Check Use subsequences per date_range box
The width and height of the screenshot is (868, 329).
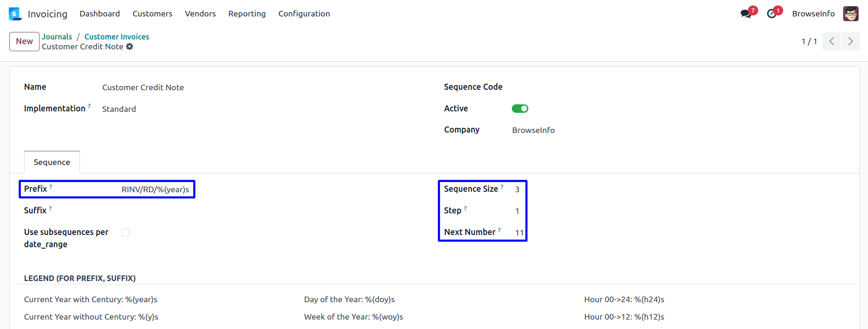click(126, 232)
